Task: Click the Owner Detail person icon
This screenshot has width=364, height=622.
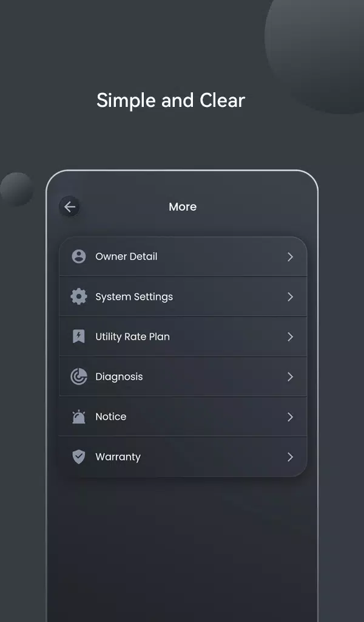Action: coord(79,256)
